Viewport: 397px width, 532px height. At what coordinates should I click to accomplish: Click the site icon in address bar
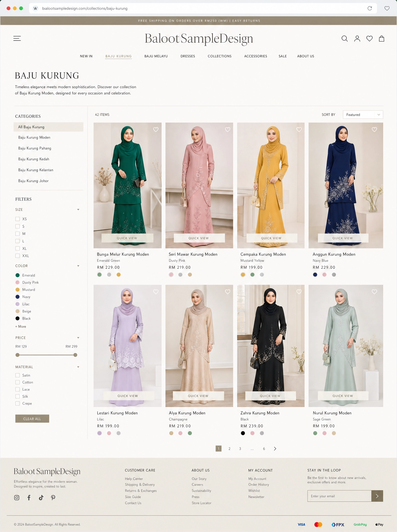[35, 8]
